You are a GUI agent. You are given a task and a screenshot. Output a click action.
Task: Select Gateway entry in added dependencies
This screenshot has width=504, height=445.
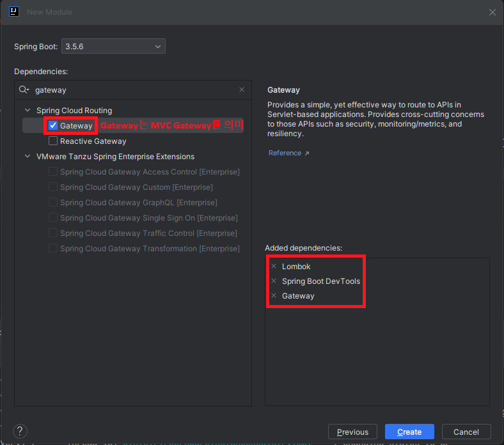[298, 296]
